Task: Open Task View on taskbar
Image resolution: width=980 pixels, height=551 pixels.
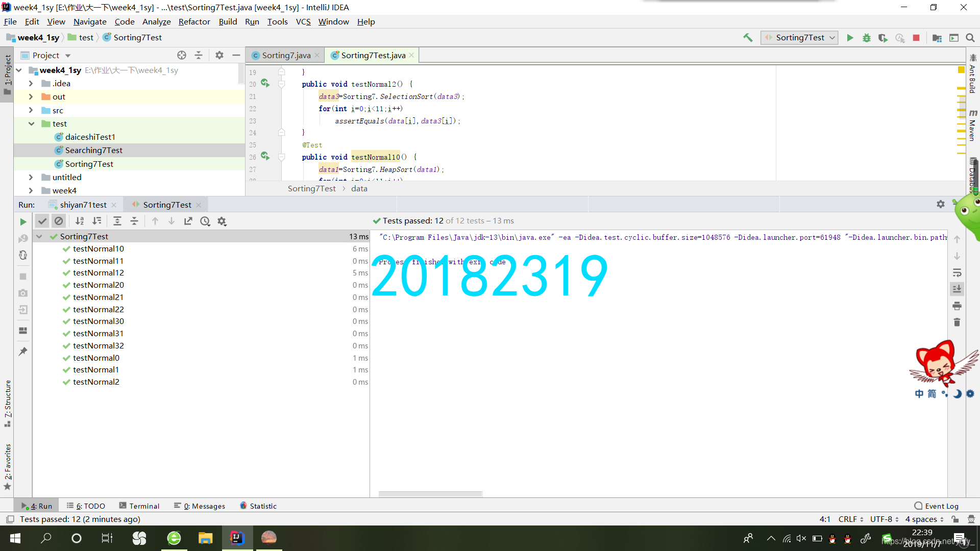Action: pyautogui.click(x=107, y=538)
